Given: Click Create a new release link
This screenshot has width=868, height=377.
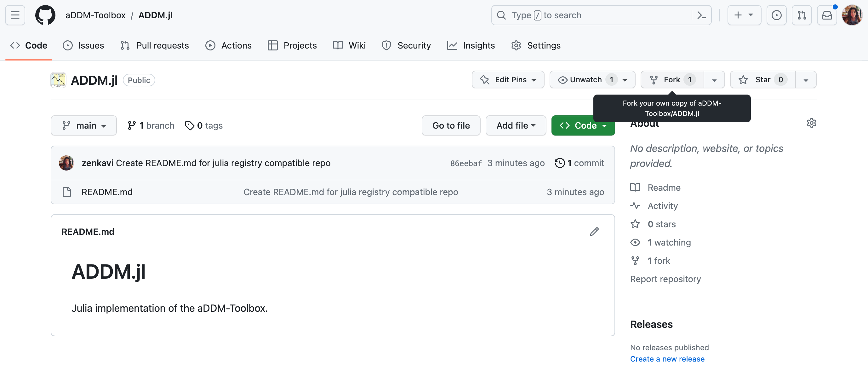Looking at the screenshot, I should coord(667,358).
